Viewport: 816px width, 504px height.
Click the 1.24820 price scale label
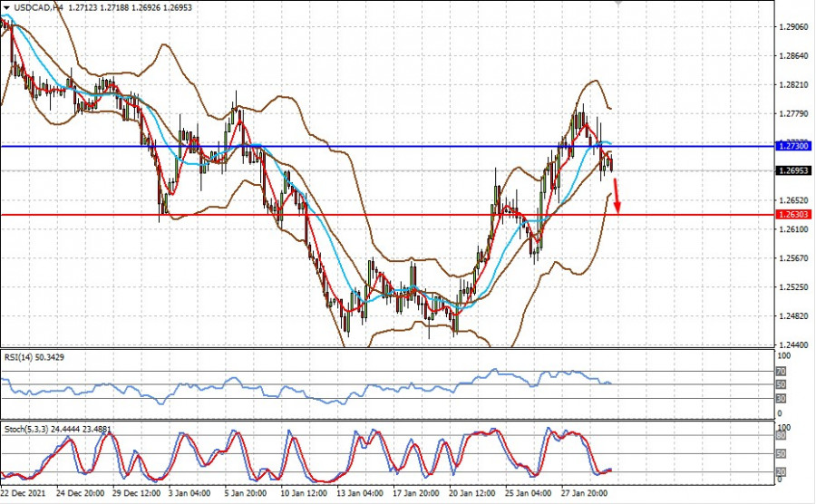click(x=793, y=316)
